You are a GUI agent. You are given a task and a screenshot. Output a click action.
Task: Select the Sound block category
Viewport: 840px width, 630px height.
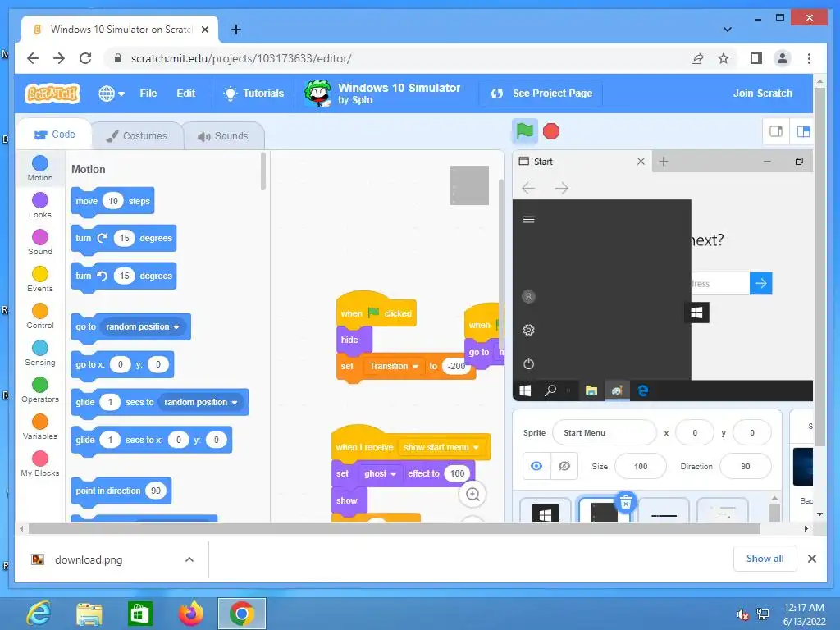pyautogui.click(x=40, y=242)
